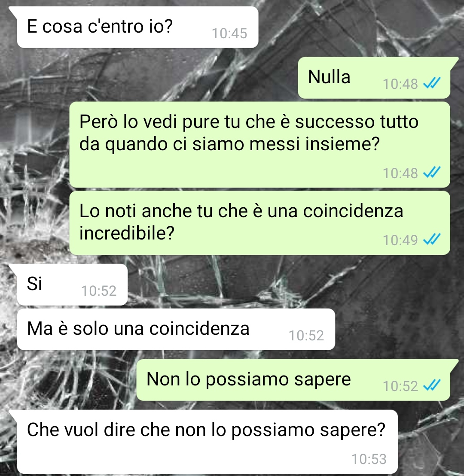Tap the 10:48 timestamp beside 'Nulla'
Screen dimensions: 464x476
point(400,84)
